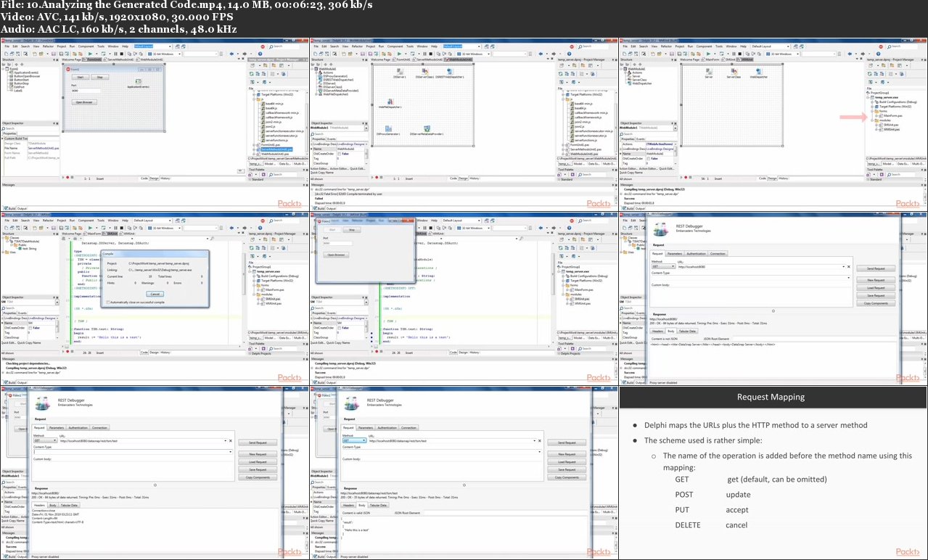Click Save Request in REST Debugger showing html body
This screenshot has height=560, width=928.
(x=876, y=295)
